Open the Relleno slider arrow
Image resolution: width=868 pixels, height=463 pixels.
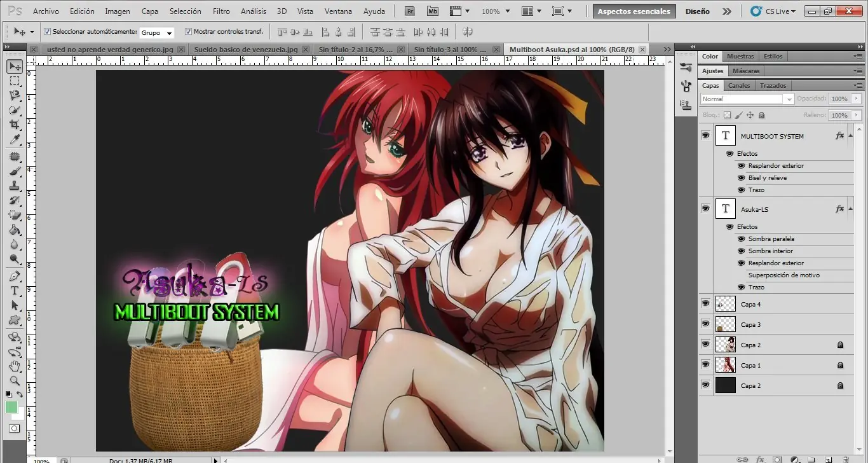click(857, 116)
